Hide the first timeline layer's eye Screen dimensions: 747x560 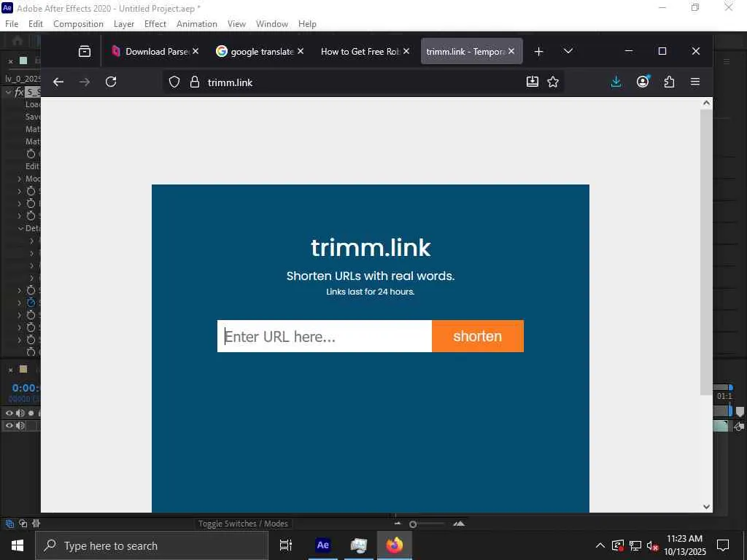(9, 413)
